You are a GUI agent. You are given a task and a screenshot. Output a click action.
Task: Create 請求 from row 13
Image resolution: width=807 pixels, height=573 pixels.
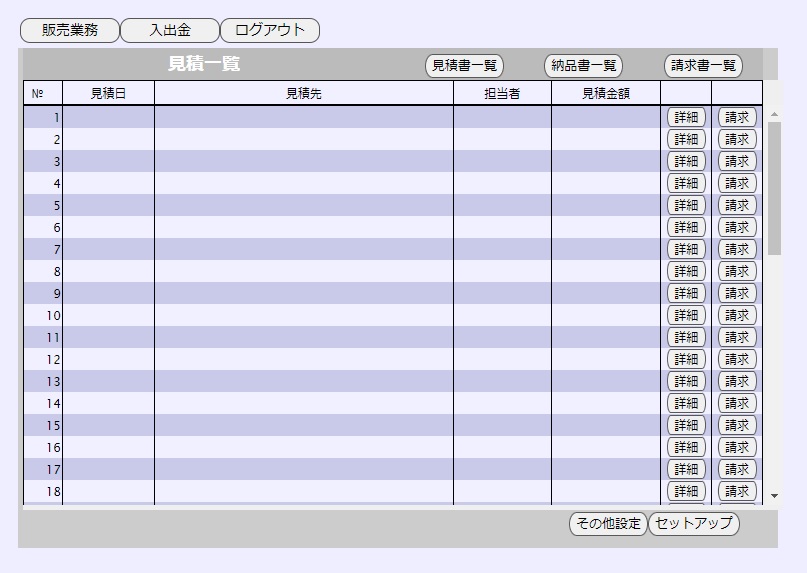point(737,381)
